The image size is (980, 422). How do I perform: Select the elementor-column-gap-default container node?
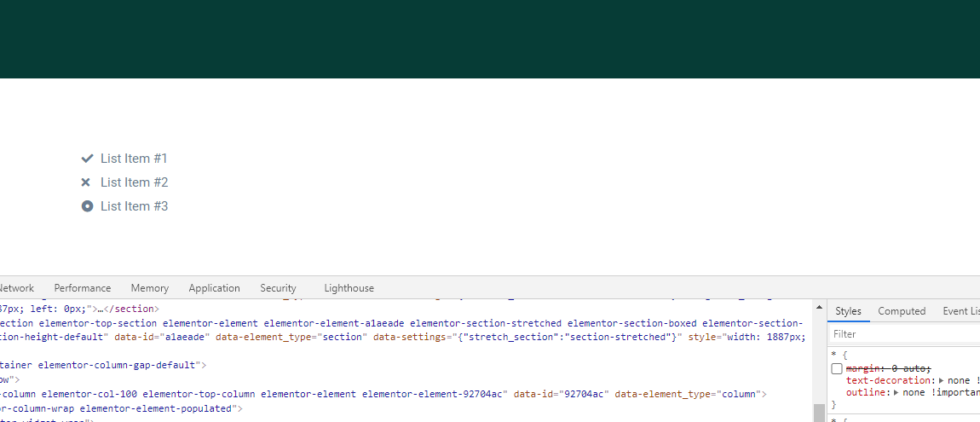tap(103, 365)
